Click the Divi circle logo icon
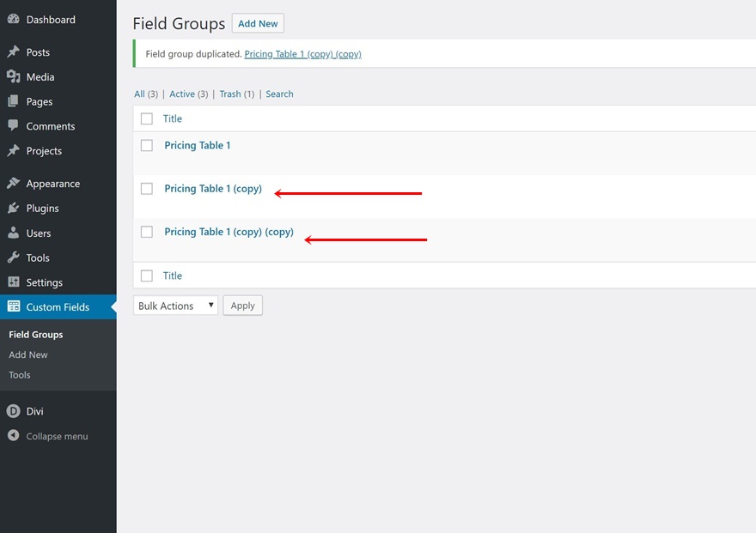This screenshot has width=756, height=533. point(13,411)
